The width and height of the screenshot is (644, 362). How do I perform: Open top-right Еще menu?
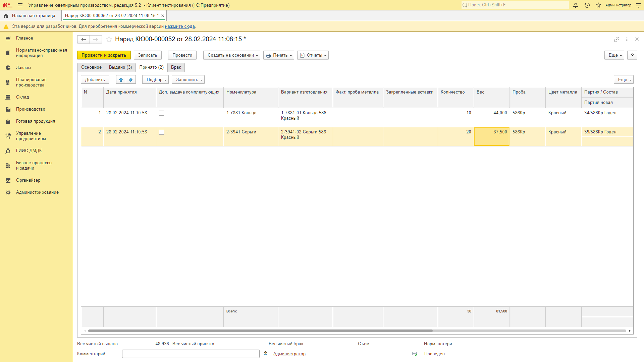point(614,55)
